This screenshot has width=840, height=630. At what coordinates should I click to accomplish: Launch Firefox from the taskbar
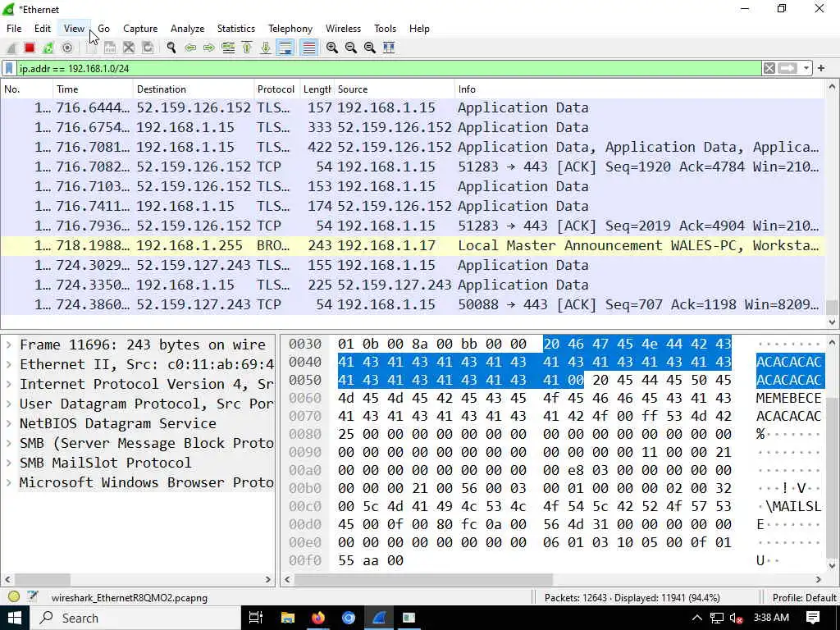tap(318, 619)
